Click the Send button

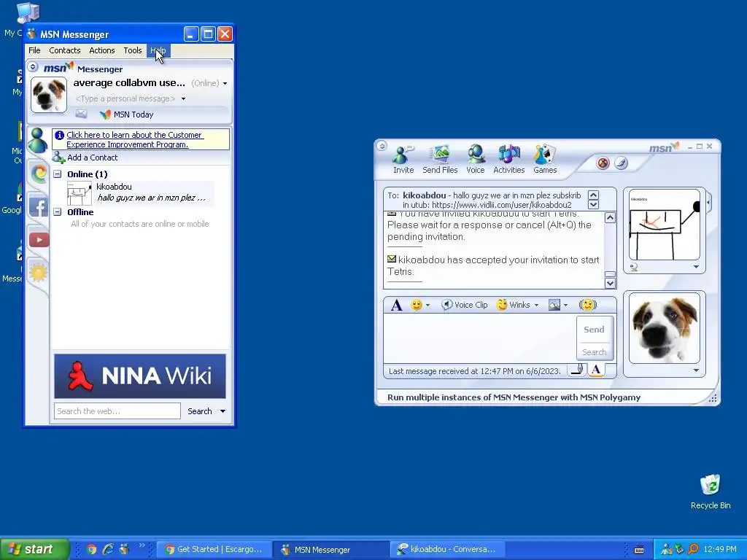click(594, 330)
